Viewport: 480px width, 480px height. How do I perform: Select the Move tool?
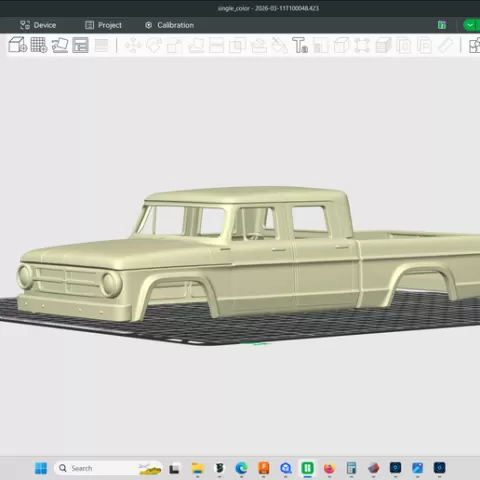[x=133, y=45]
